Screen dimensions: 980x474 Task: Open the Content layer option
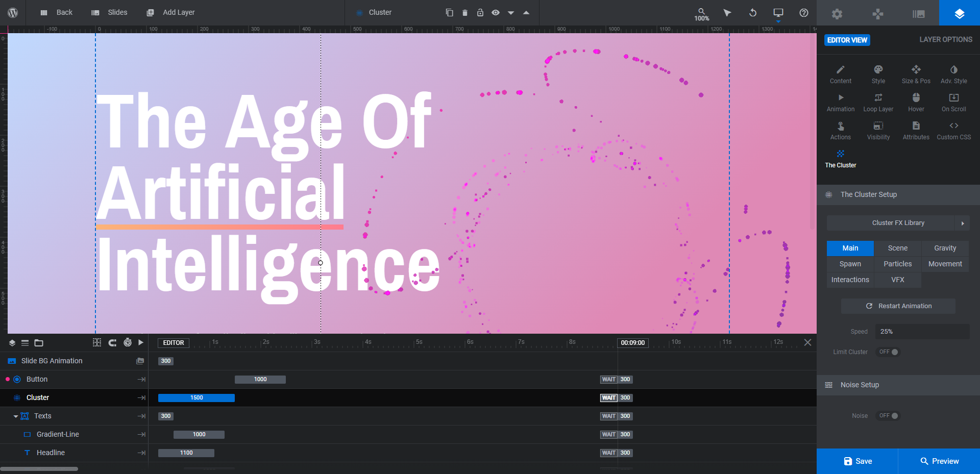(x=841, y=74)
